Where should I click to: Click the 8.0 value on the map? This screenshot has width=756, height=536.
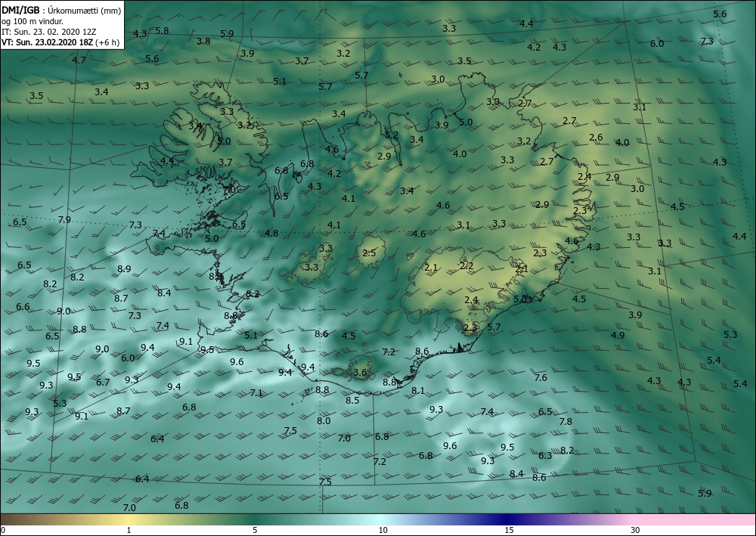click(324, 421)
